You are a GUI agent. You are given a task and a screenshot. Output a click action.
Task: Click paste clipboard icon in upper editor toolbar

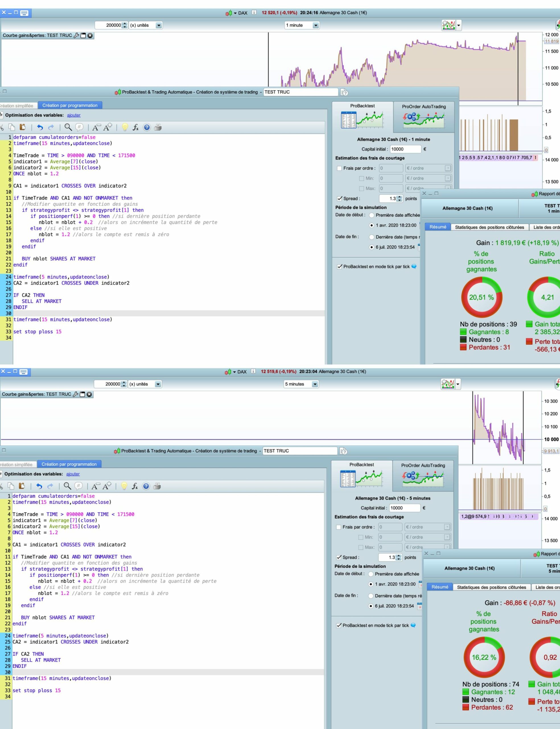(22, 127)
